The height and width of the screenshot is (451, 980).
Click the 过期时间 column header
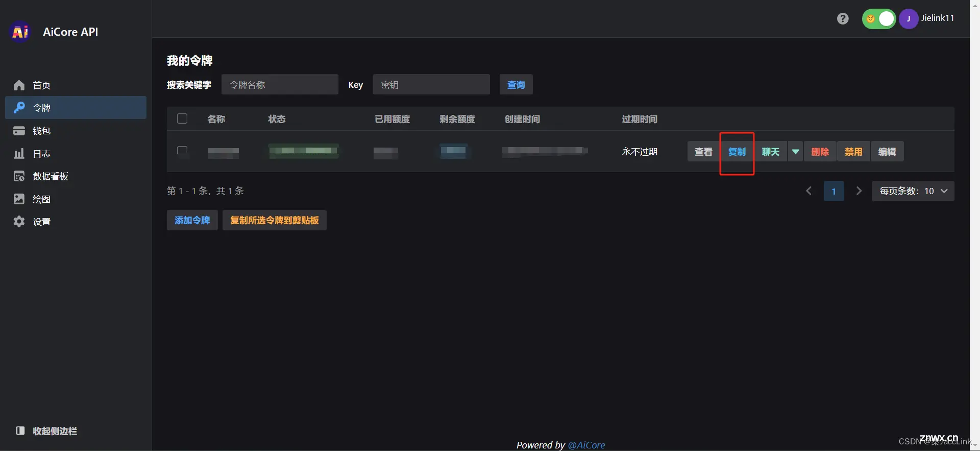click(x=640, y=119)
